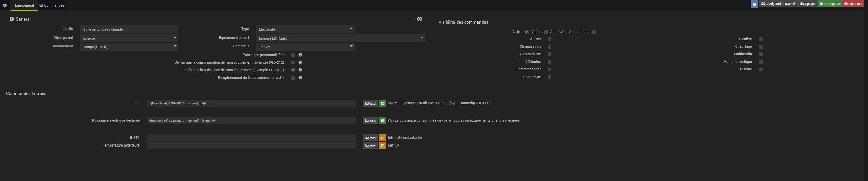The height and width of the screenshot is (181, 868).
Task: Click orange list icon for Température extérieure
Action: (383, 146)
